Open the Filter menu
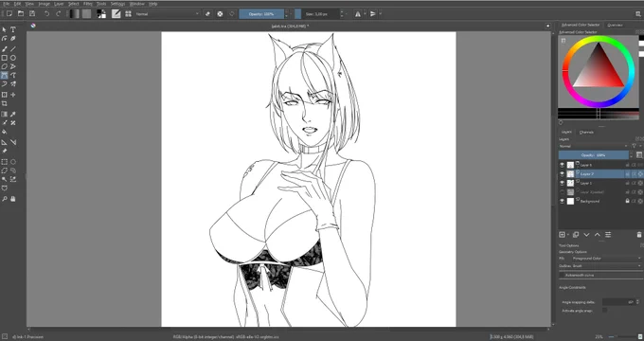The height and width of the screenshot is (341, 644). tap(88, 4)
